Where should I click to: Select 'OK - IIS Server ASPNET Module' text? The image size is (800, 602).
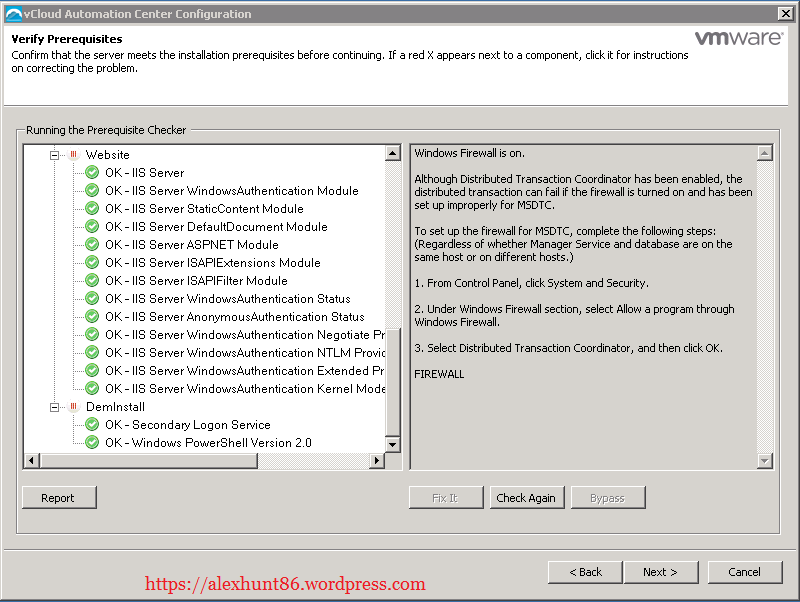[192, 245]
